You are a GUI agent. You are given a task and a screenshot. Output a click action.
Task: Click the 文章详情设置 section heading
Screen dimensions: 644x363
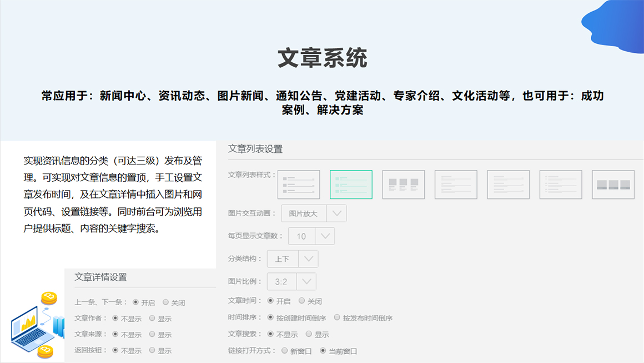pyautogui.click(x=101, y=277)
